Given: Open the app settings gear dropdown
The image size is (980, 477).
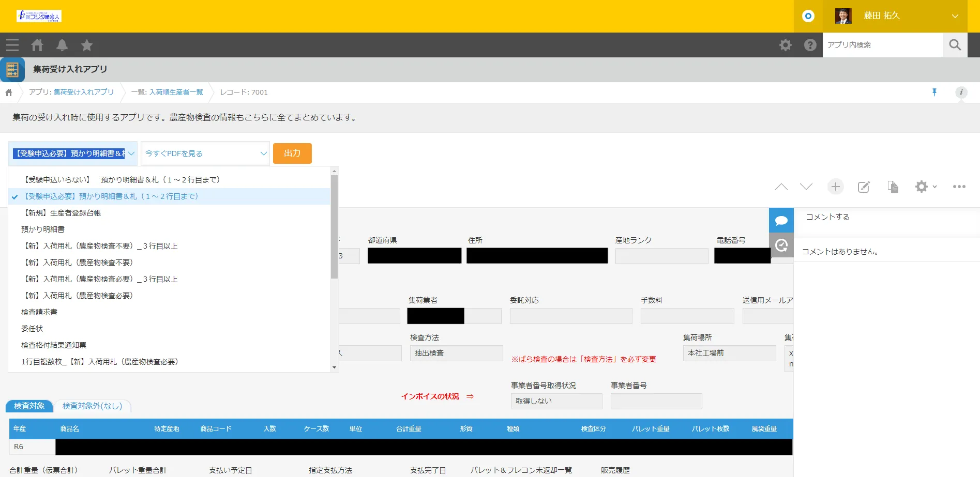Looking at the screenshot, I should (925, 187).
